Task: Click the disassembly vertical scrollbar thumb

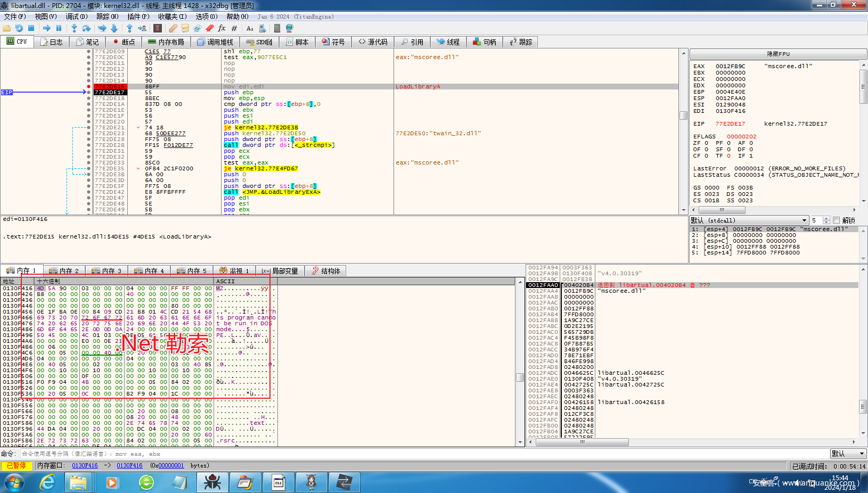Action: (683, 116)
